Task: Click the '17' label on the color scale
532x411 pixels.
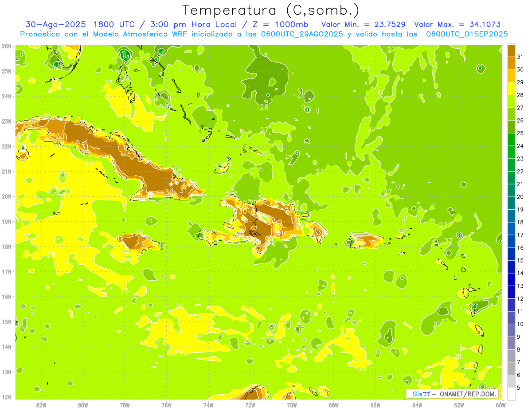Action: (x=520, y=235)
